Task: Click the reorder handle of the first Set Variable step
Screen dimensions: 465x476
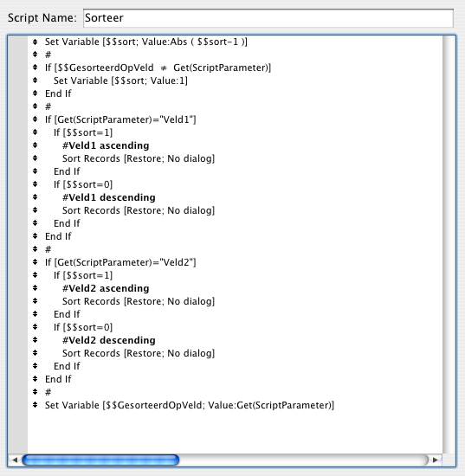Action: coord(35,42)
